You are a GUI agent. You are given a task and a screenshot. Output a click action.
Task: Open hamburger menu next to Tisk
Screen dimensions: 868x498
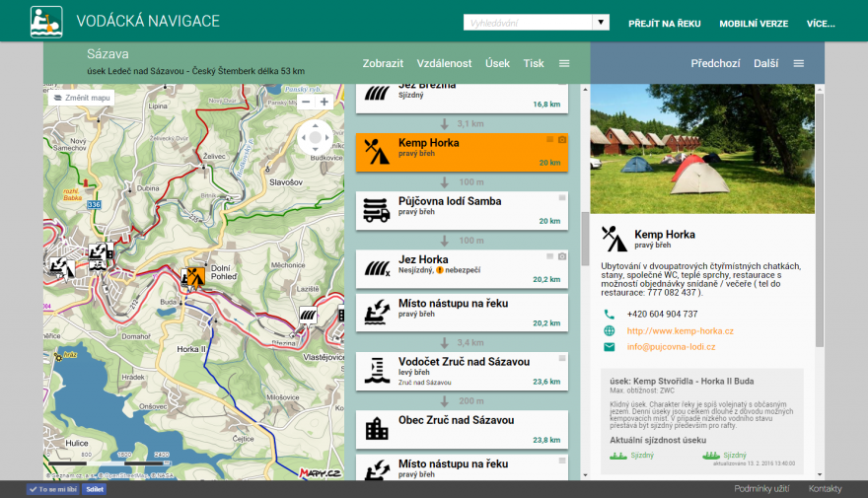click(564, 63)
